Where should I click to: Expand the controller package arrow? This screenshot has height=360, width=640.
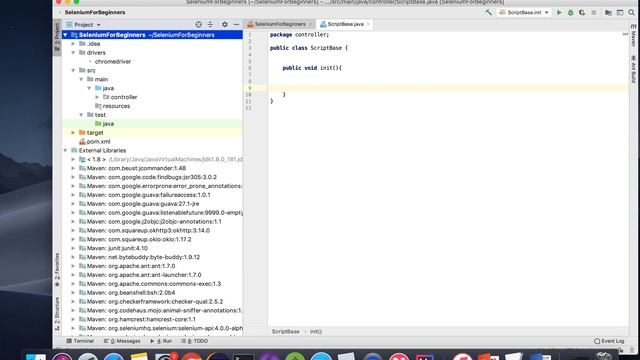[x=97, y=97]
